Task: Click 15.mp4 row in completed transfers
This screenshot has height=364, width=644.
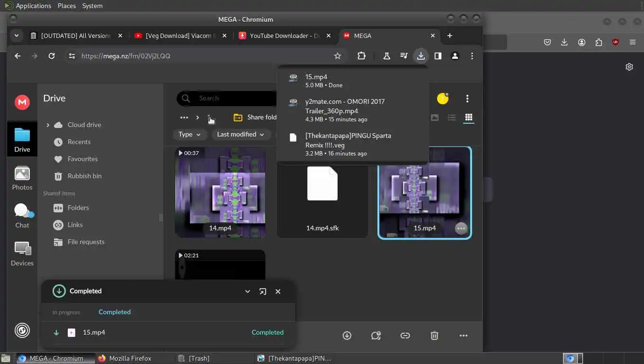Action: point(169,333)
